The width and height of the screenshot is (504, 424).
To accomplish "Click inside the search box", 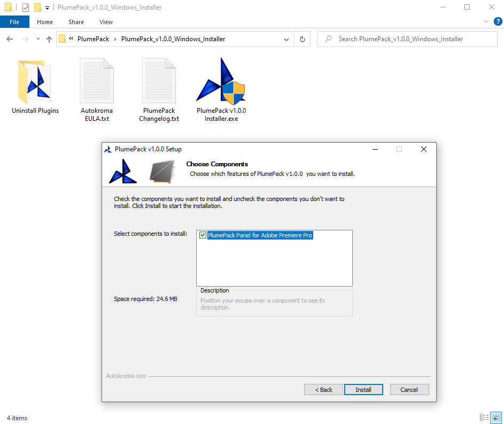I will (x=407, y=39).
